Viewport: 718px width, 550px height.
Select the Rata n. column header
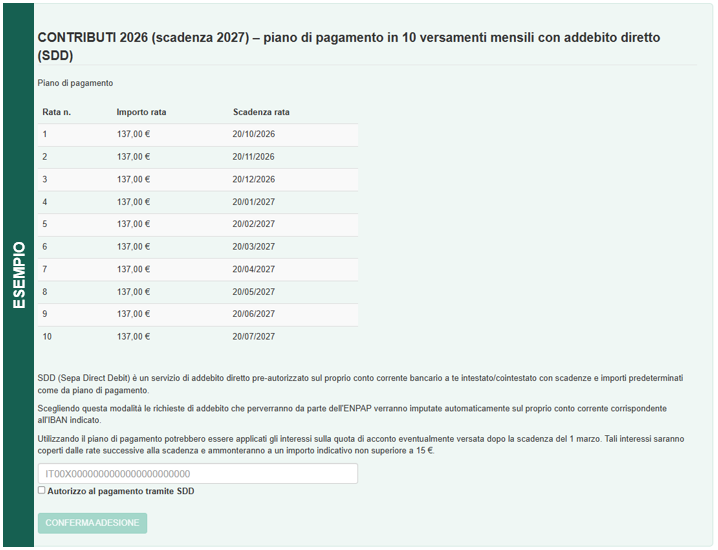(x=57, y=112)
